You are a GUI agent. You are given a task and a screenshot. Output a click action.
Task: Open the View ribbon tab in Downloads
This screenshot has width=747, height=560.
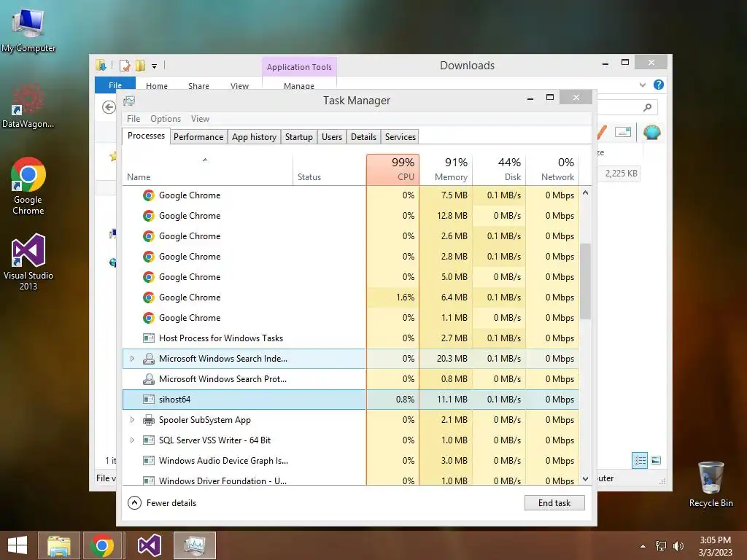(x=239, y=86)
